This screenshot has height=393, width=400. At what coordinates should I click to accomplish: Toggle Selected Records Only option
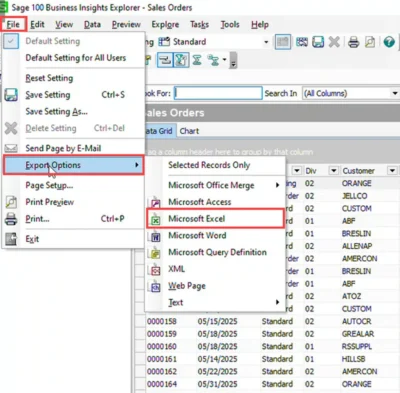pos(215,165)
